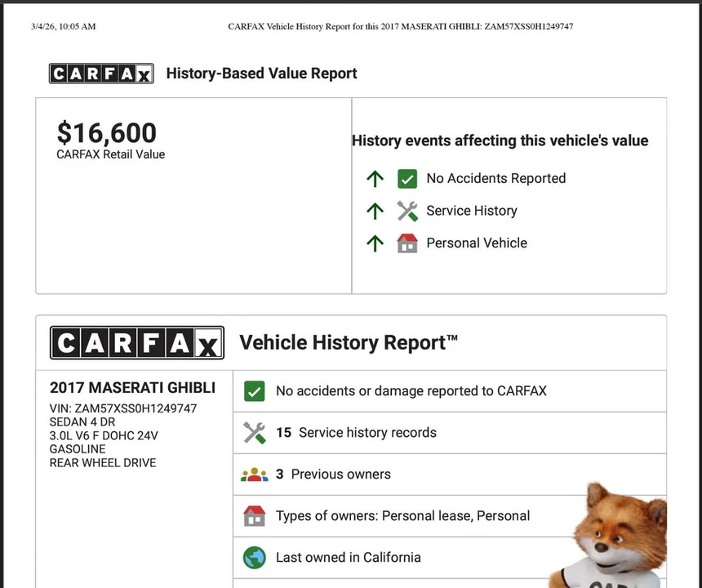Image resolution: width=702 pixels, height=588 pixels.
Task: Select the VIN: ZAM57XSS0H1249747 line
Action: click(123, 408)
